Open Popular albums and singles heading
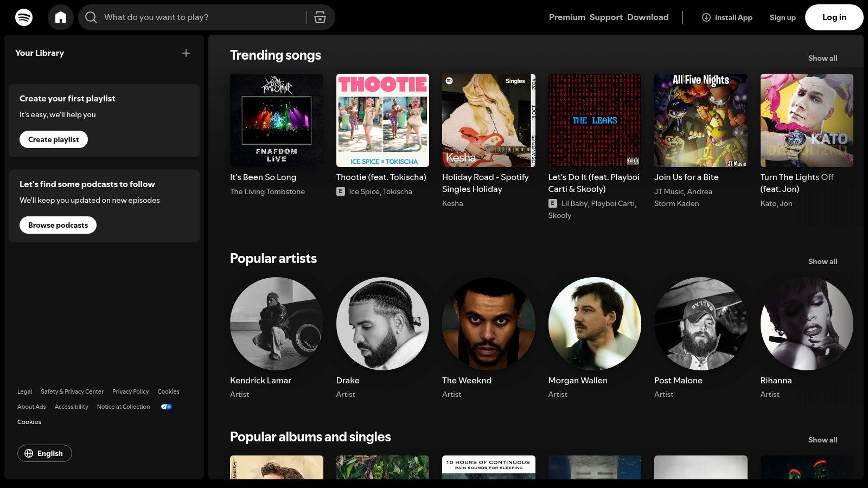 (x=310, y=437)
